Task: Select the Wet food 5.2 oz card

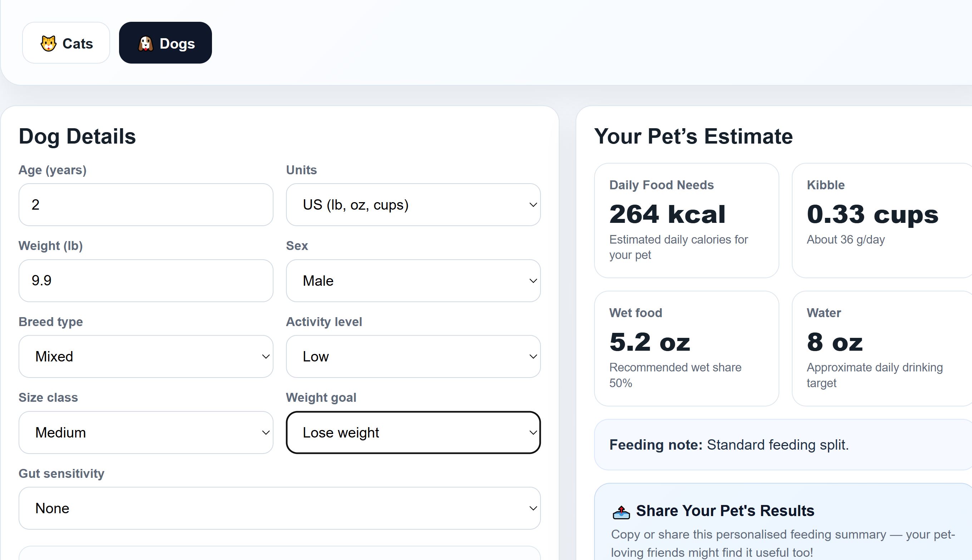Action: tap(686, 349)
